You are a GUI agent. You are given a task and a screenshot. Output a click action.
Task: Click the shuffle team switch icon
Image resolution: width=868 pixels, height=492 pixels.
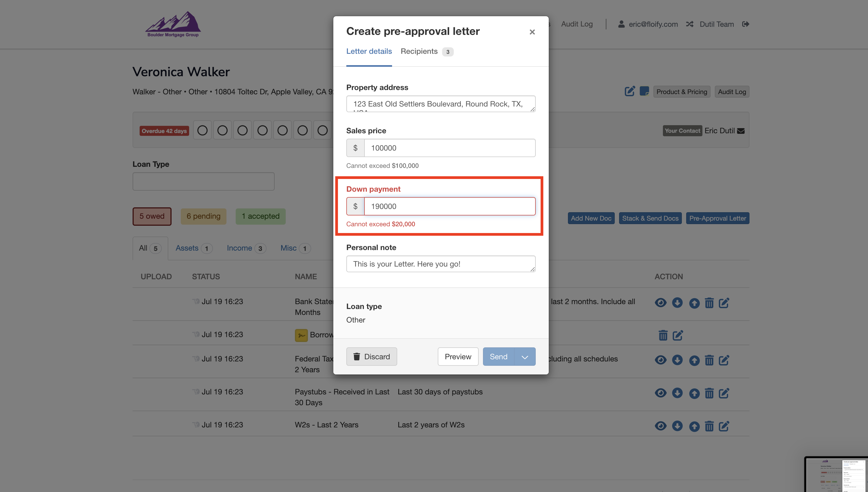tap(689, 24)
